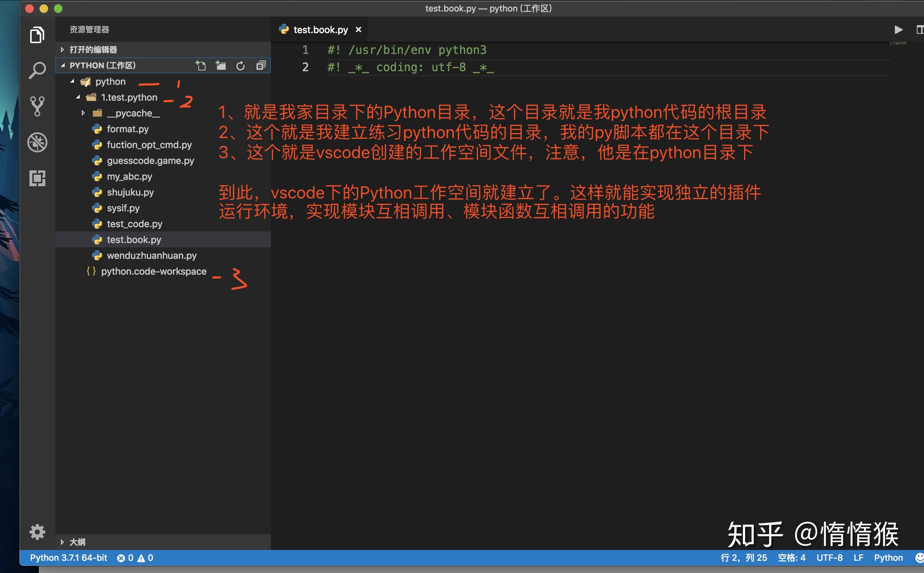Create a new folder in the Explorer
This screenshot has width=924, height=573.
(221, 65)
